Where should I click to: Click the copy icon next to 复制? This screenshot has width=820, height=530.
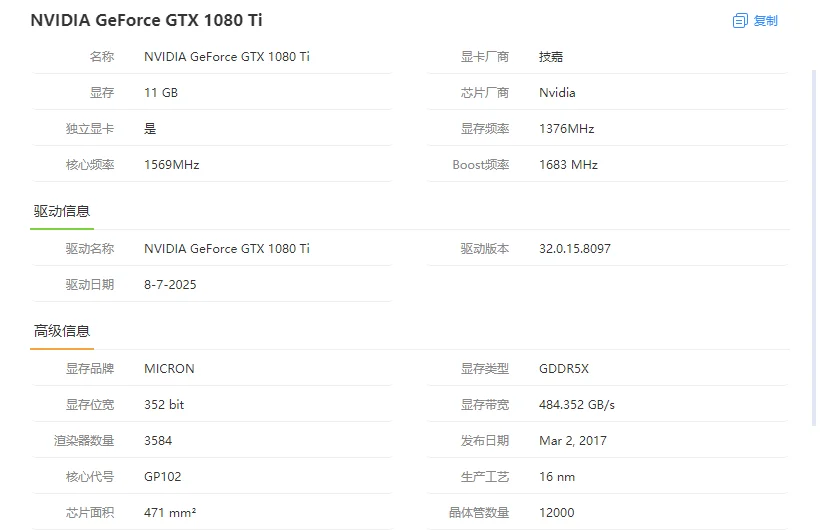740,21
